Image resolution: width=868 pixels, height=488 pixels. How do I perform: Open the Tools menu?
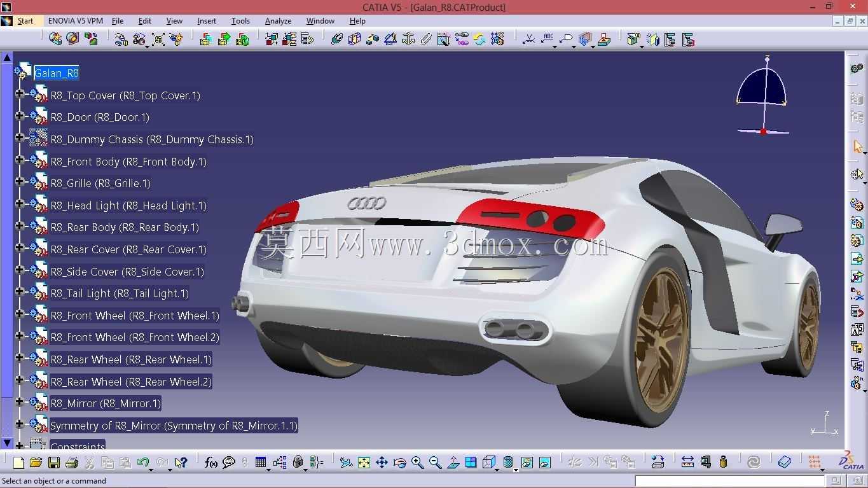click(240, 21)
